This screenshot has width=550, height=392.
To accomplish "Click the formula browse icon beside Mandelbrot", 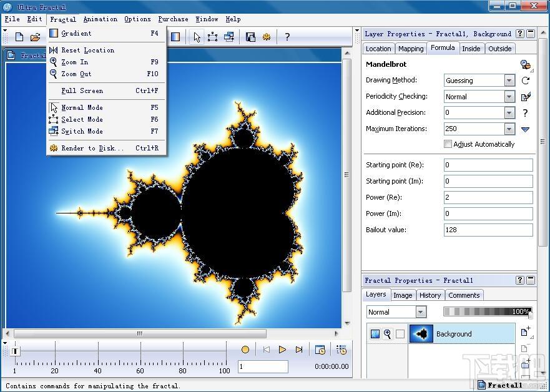I will 526,64.
